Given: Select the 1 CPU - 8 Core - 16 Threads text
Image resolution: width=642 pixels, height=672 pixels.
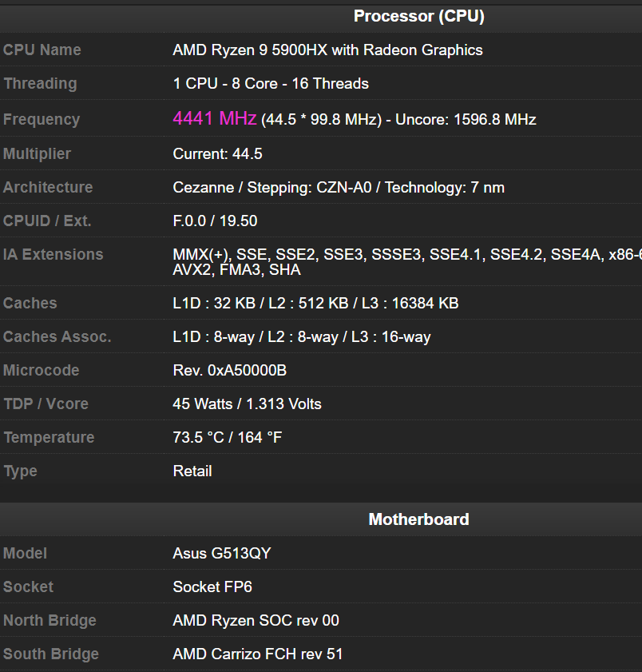Looking at the screenshot, I should click(271, 83).
